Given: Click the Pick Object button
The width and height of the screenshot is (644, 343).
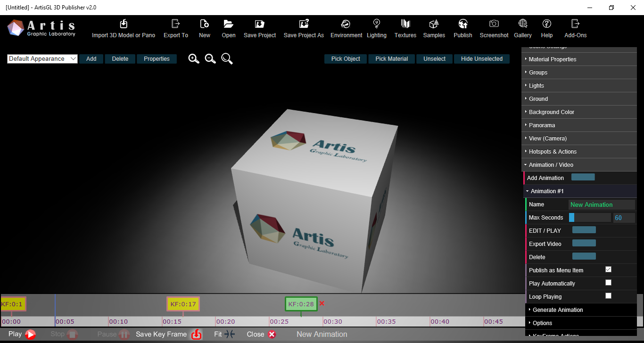Looking at the screenshot, I should pyautogui.click(x=346, y=59).
